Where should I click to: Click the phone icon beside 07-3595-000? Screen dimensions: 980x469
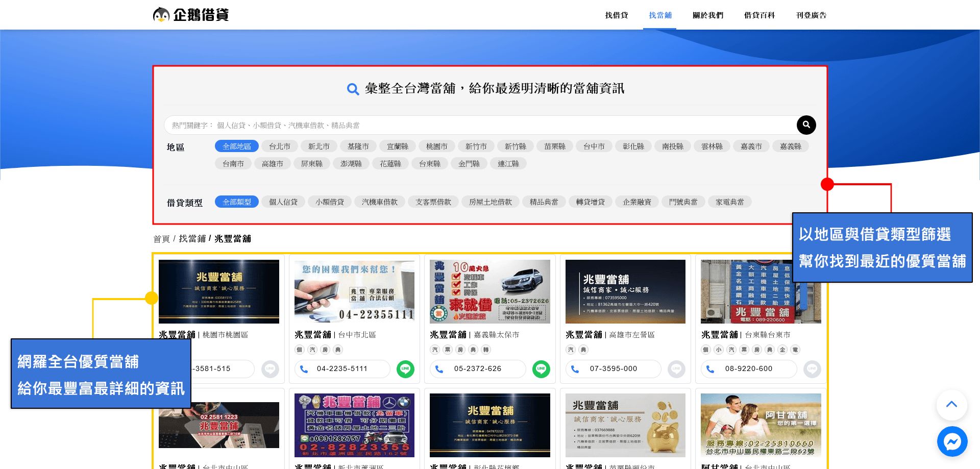point(575,369)
